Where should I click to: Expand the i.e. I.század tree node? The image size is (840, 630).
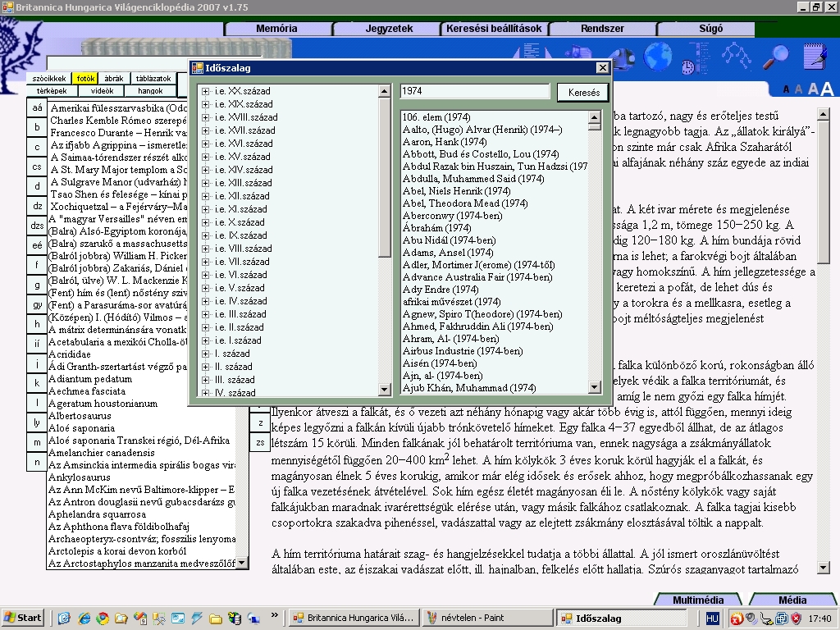click(x=205, y=340)
